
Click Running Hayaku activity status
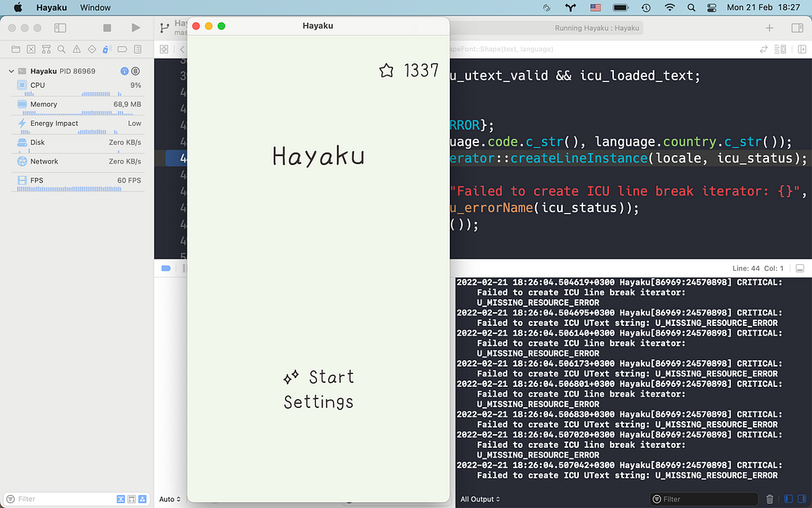(x=597, y=28)
